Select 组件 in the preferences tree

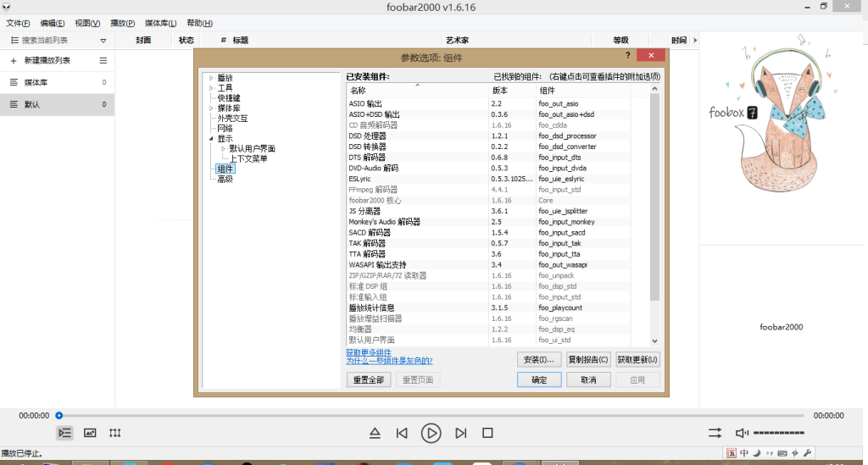pyautogui.click(x=225, y=169)
